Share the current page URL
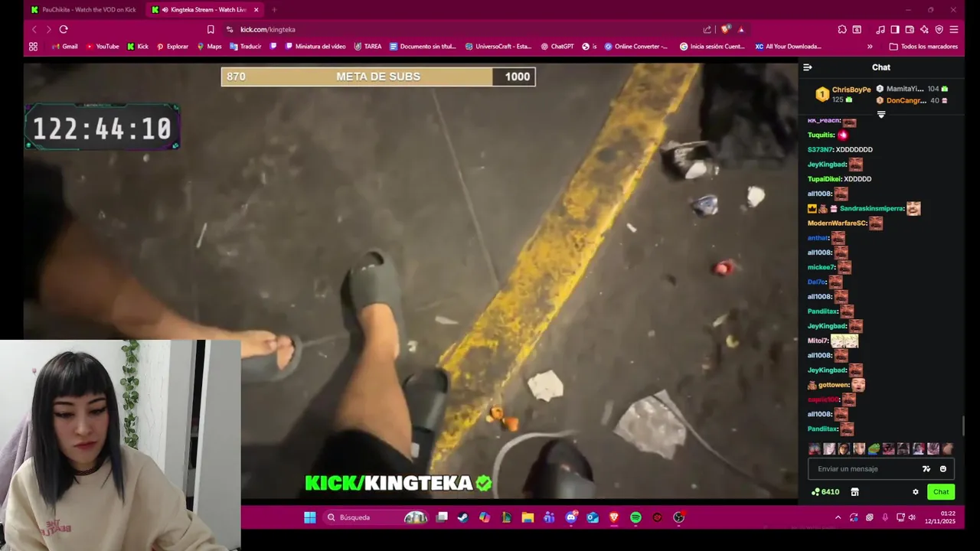 coord(707,29)
